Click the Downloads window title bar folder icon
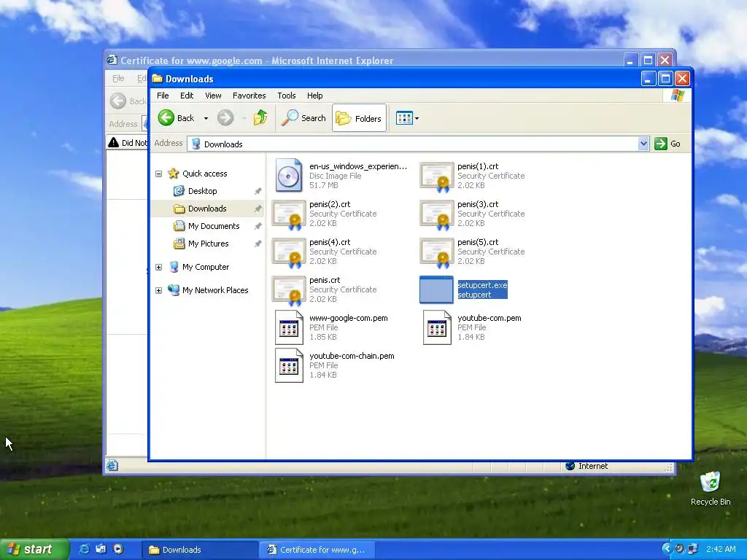This screenshot has width=747, height=560. (158, 79)
